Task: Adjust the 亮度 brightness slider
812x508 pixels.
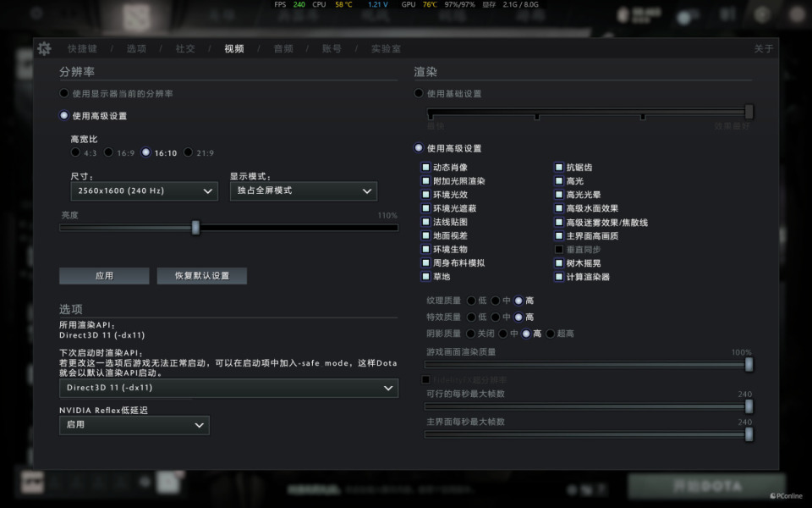Action: [196, 228]
